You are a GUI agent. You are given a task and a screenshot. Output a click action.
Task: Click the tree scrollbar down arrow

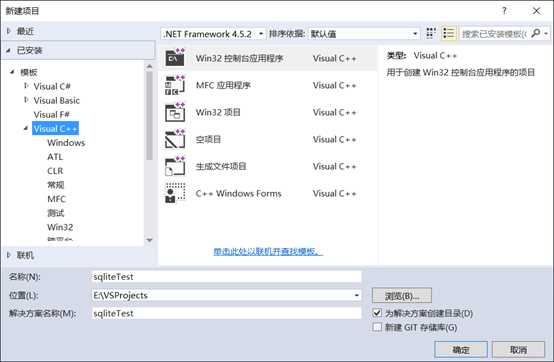149,240
